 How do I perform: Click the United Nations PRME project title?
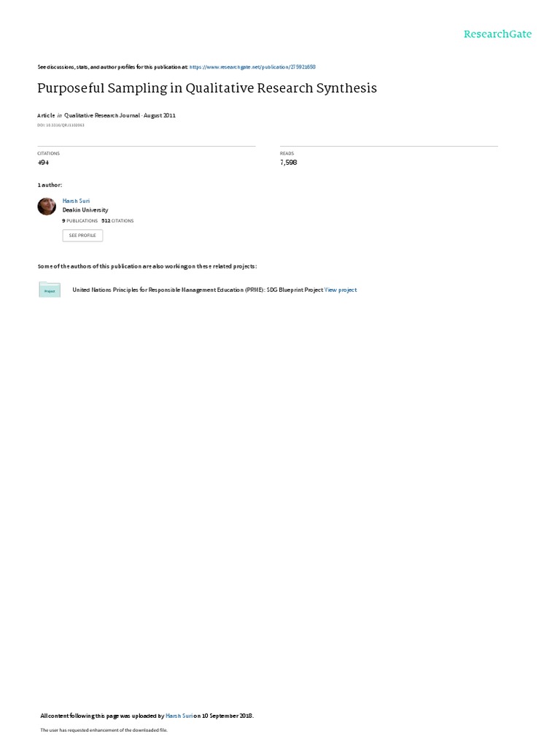tap(198, 290)
